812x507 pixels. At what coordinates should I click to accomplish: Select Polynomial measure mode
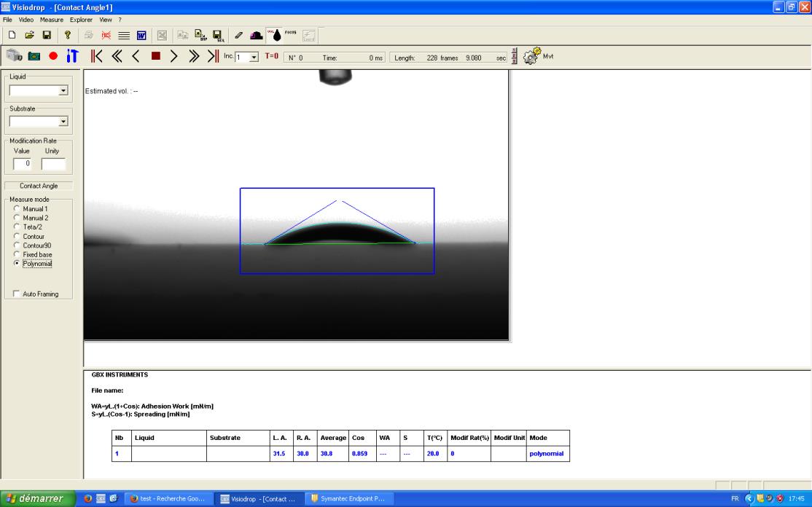pyautogui.click(x=17, y=263)
